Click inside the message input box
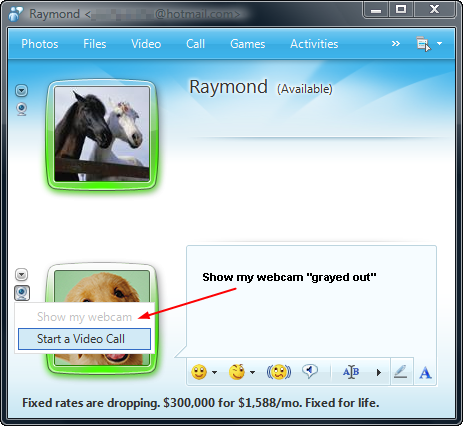 point(311,301)
